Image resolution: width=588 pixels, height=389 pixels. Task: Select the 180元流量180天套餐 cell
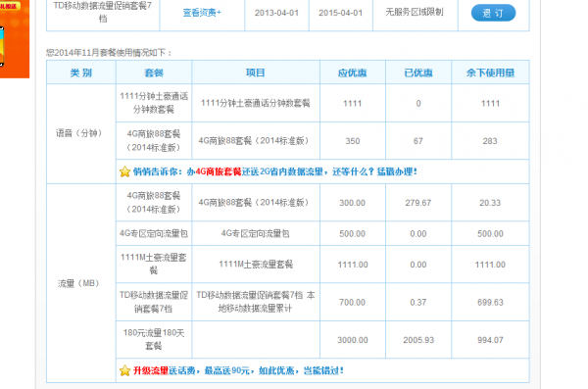coord(154,339)
